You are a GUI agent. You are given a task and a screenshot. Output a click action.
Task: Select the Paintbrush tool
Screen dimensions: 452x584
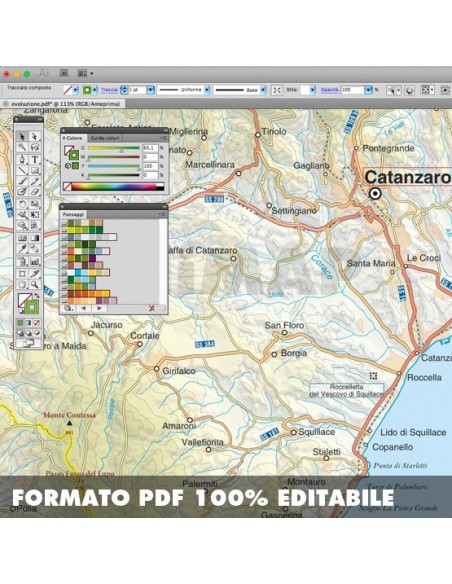pyautogui.click(x=23, y=181)
